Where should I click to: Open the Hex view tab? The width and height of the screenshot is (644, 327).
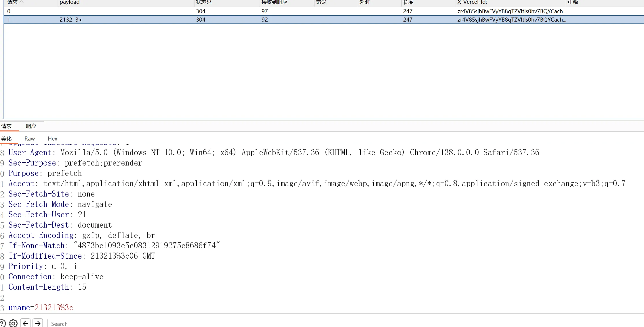[x=52, y=139]
